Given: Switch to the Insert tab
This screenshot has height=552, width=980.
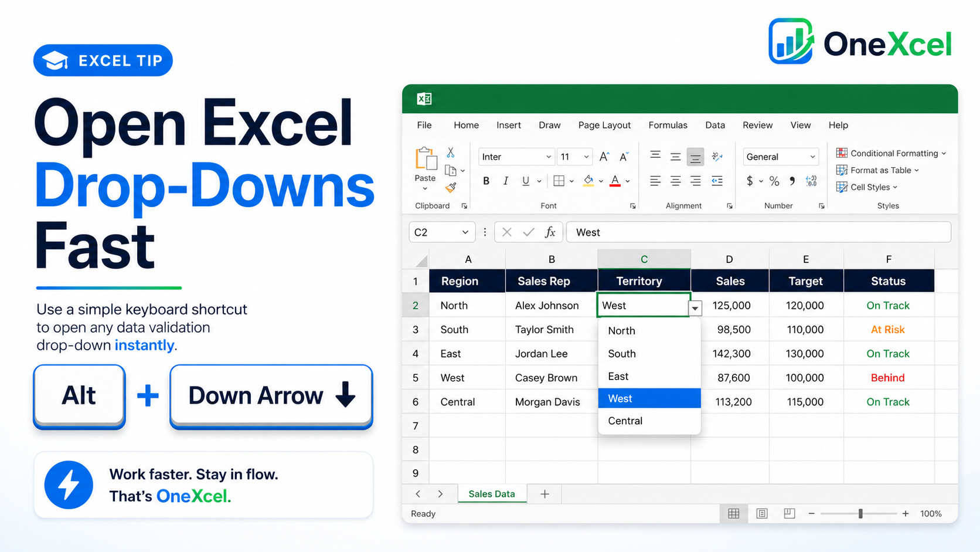Looking at the screenshot, I should [x=509, y=125].
